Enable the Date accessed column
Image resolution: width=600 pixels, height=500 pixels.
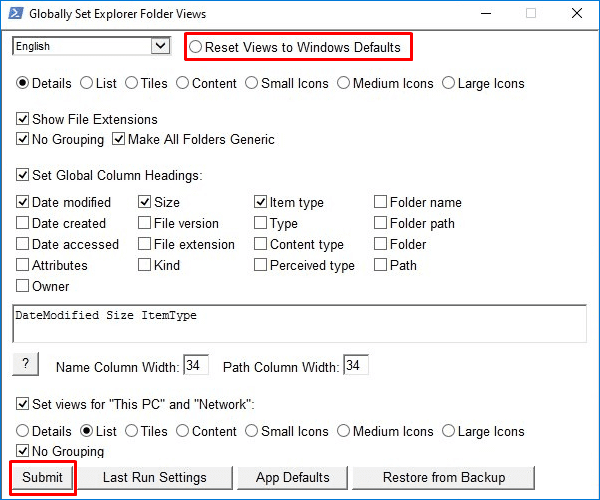(23, 244)
